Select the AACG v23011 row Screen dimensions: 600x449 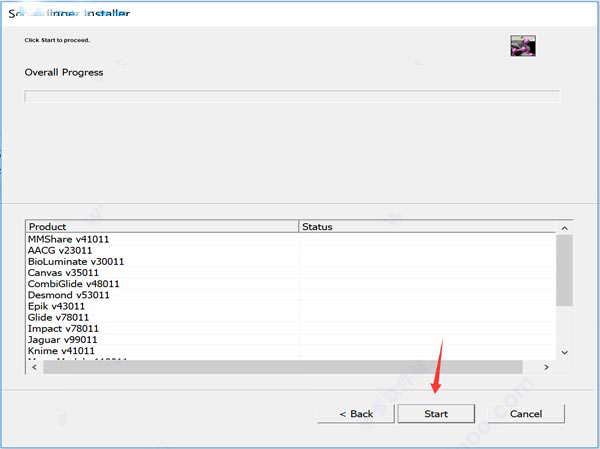pos(291,250)
